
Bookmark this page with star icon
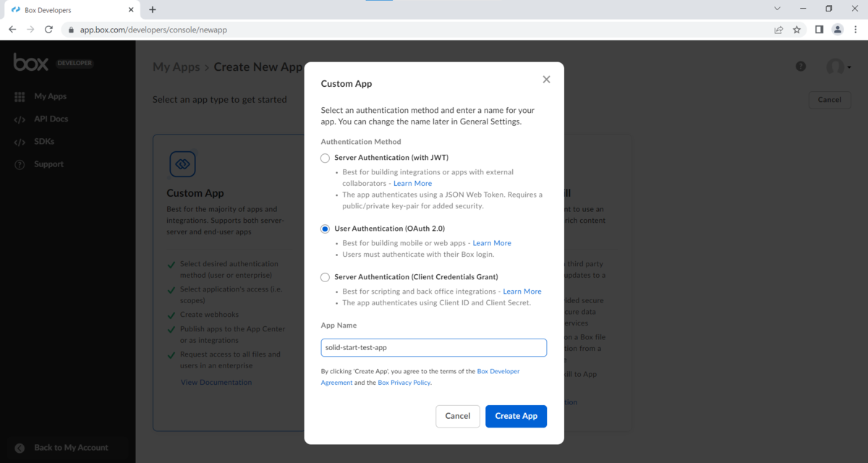(796, 30)
